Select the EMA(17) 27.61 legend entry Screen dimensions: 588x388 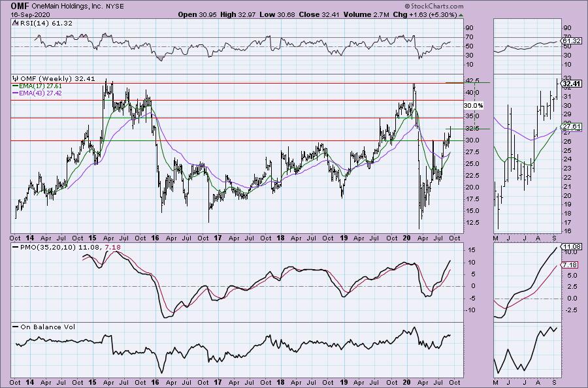point(41,86)
